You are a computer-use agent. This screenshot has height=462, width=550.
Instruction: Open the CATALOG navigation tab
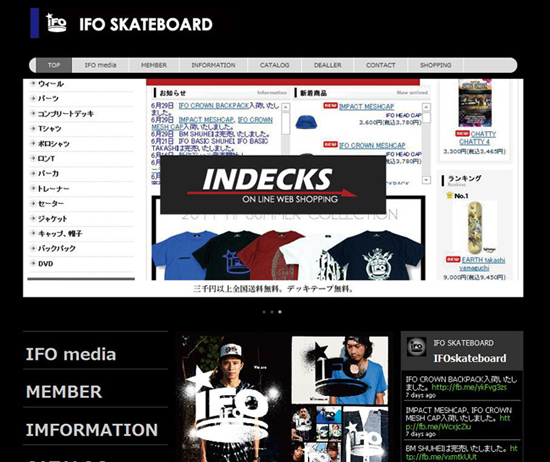tap(274, 65)
